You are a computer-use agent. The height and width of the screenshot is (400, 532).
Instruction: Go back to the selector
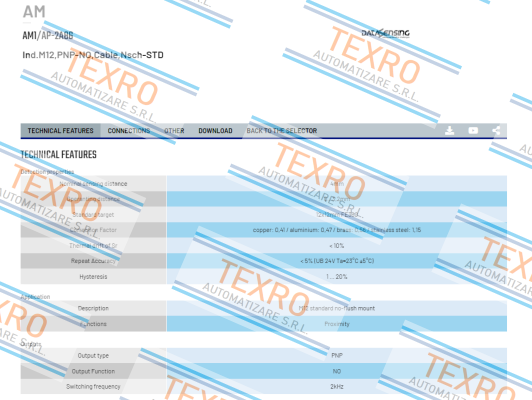[x=282, y=131]
